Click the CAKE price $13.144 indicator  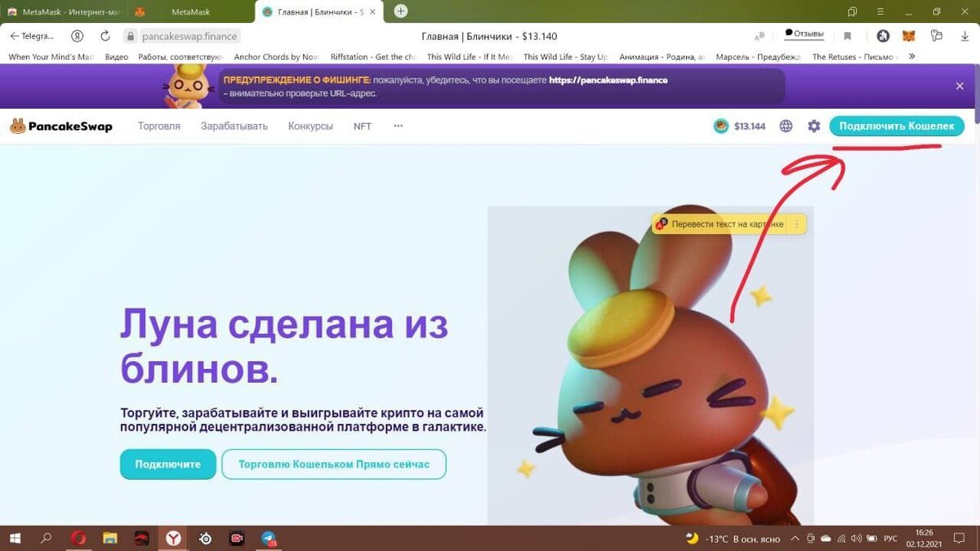pyautogui.click(x=740, y=127)
